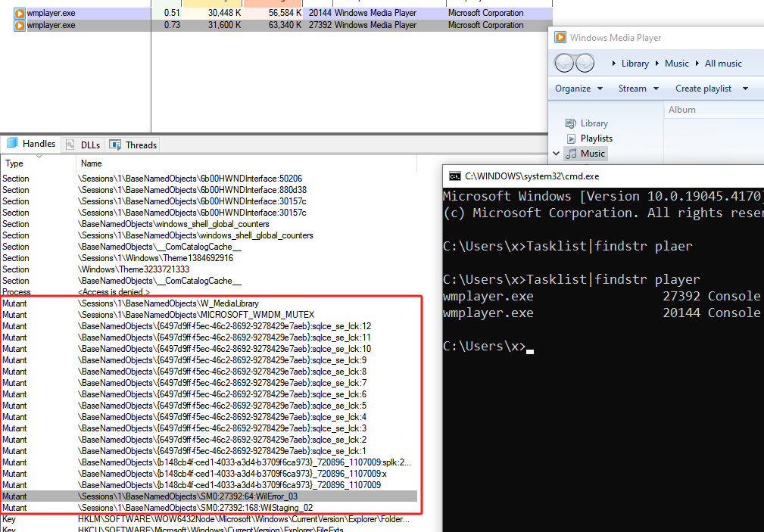This screenshot has height=532, width=764.
Task: Open the Organize dropdown menu
Action: 578,89
